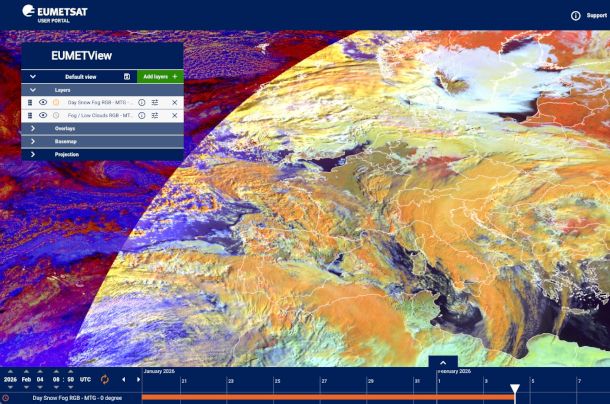Jump to date 29 on the timeline
The height and width of the screenshot is (404, 610).
371,381
